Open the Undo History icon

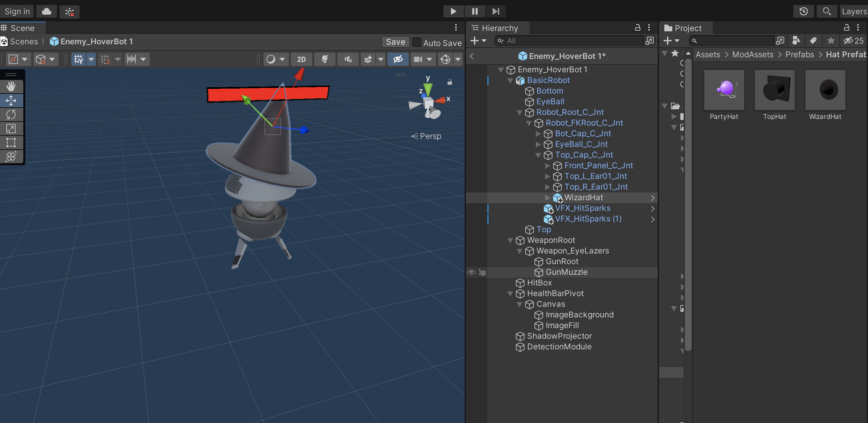pos(804,11)
